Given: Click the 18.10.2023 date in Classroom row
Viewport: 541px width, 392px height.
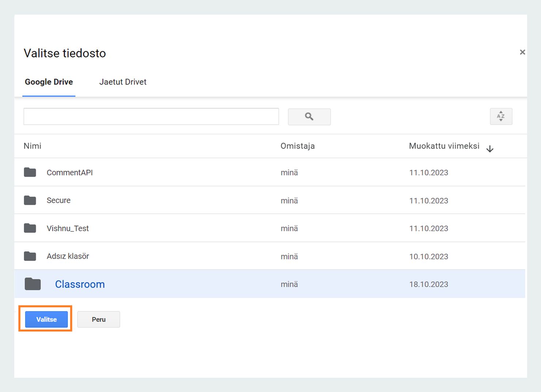Looking at the screenshot, I should [428, 284].
